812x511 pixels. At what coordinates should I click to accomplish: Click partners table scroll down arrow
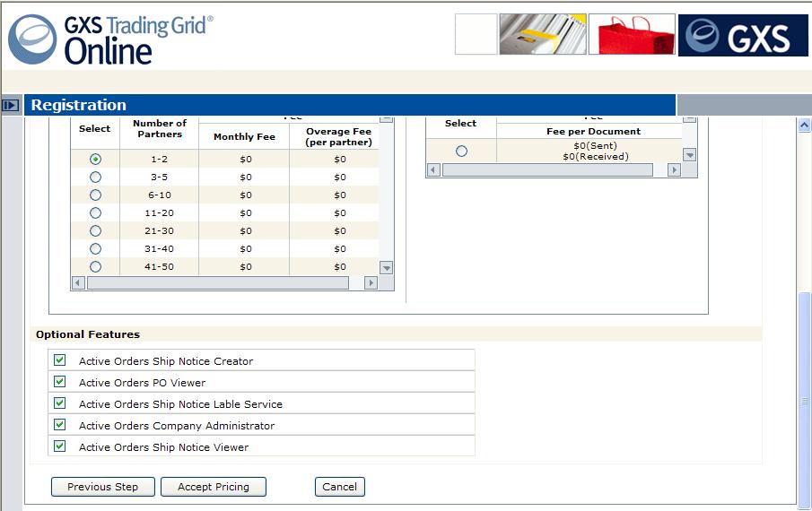point(387,268)
